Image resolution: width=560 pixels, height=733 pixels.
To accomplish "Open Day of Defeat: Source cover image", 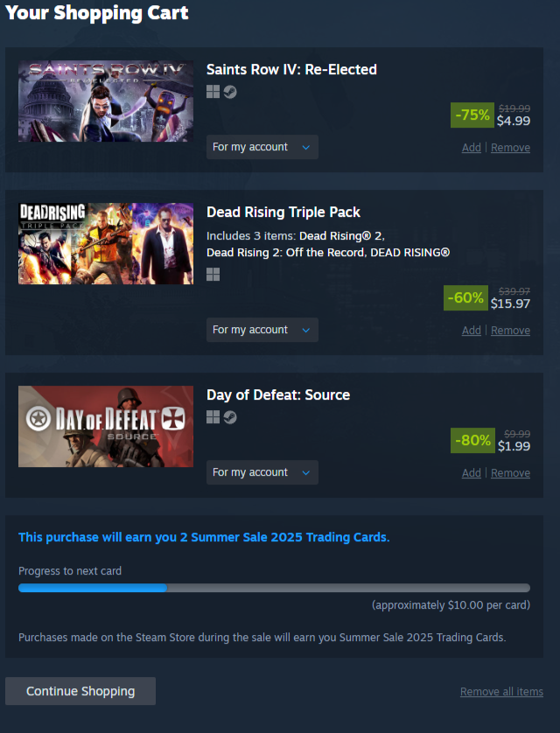I will pos(106,426).
